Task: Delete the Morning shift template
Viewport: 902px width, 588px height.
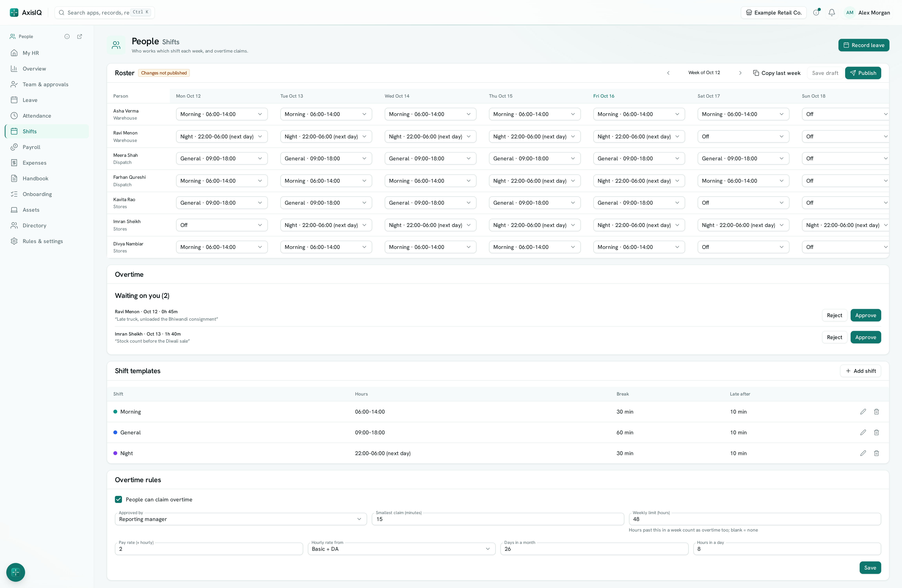Action: click(876, 411)
